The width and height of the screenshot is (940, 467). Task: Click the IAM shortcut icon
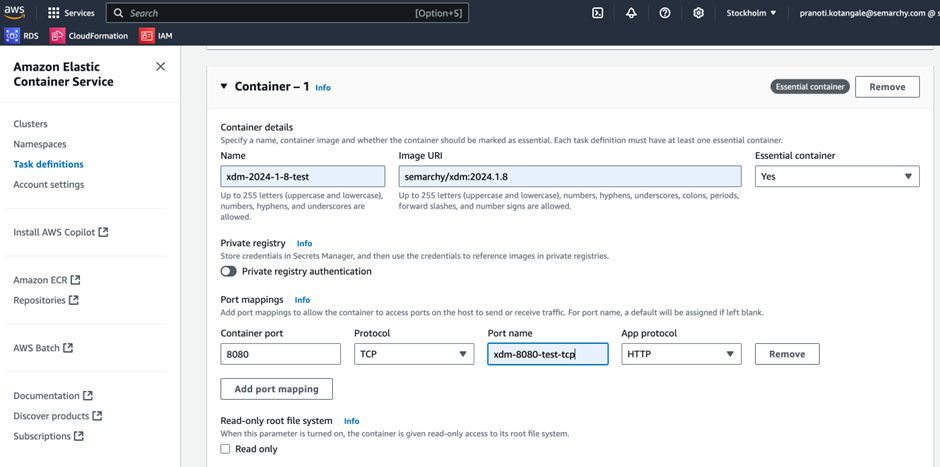click(147, 36)
